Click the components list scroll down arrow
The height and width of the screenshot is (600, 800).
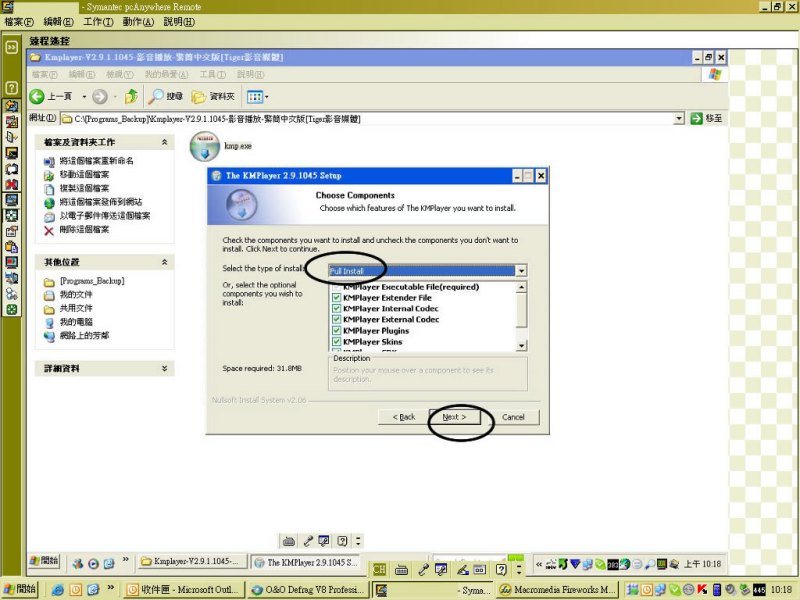(x=521, y=345)
